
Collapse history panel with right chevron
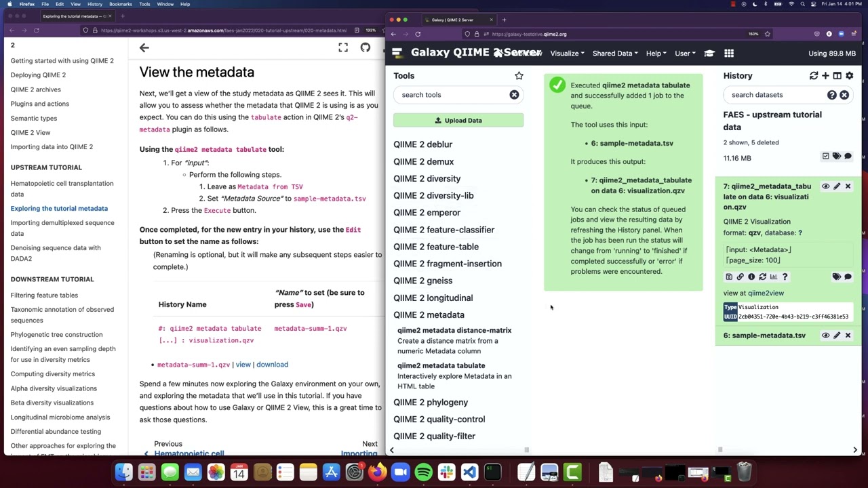[x=854, y=450]
